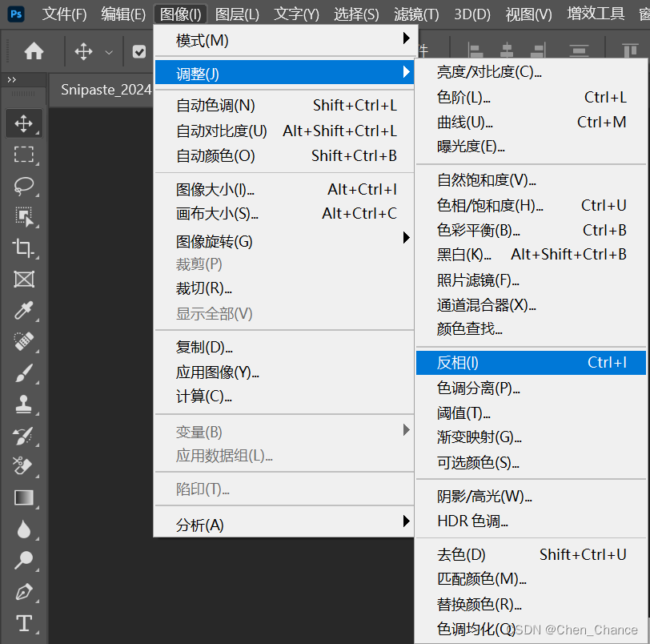650x644 pixels.
Task: Click the Photoshop Ps logo icon
Action: tap(16, 14)
